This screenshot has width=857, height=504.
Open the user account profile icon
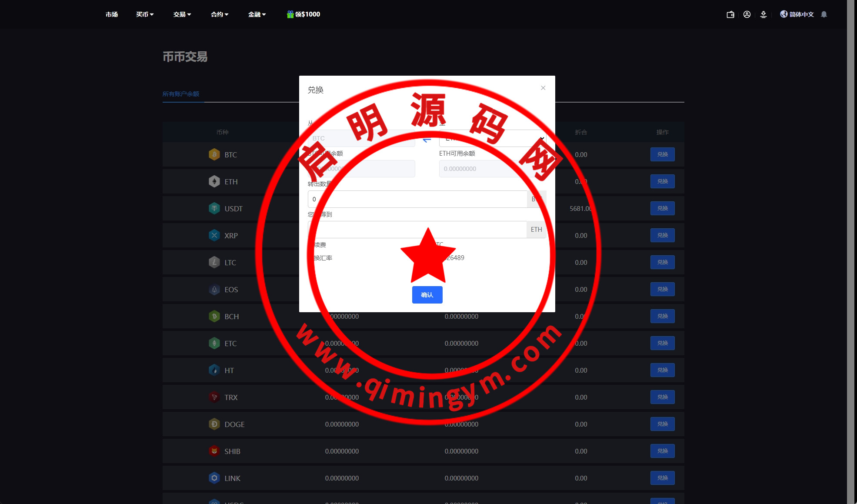(747, 14)
